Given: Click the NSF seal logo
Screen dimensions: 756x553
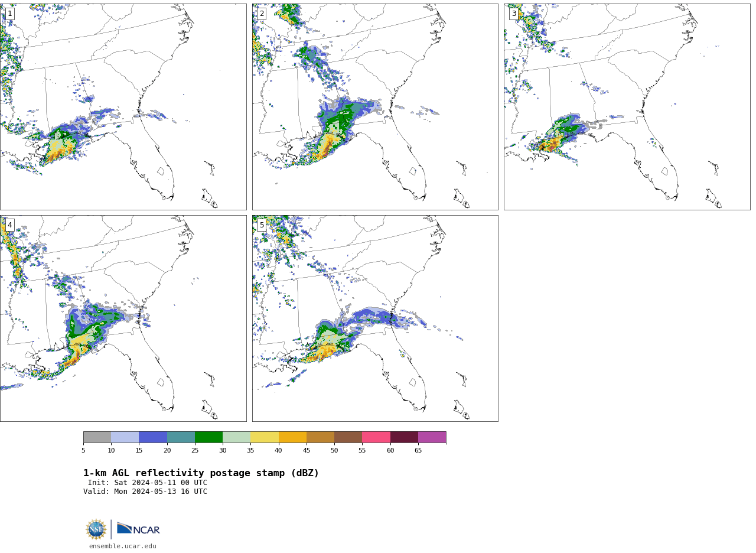Looking at the screenshot, I should click(x=96, y=529).
